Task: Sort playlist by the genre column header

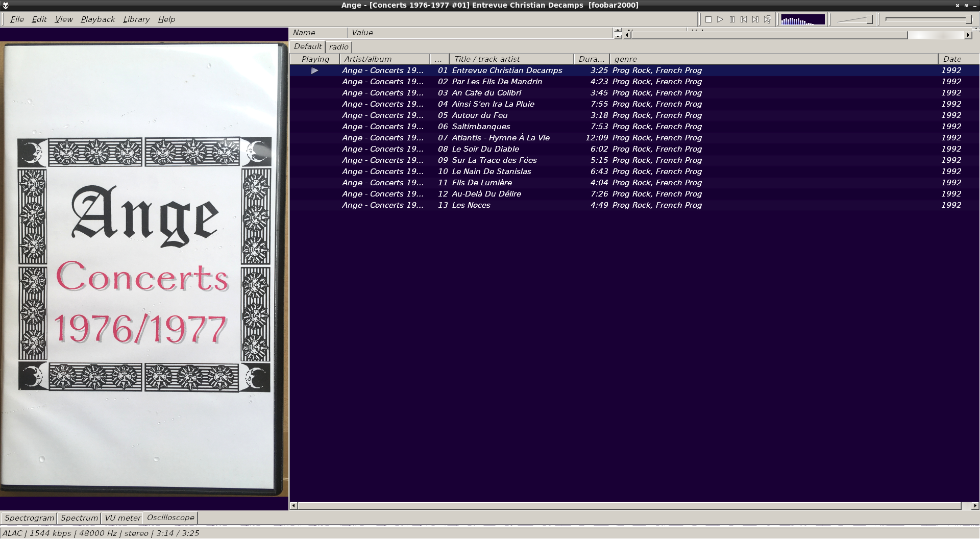Action: (x=774, y=59)
